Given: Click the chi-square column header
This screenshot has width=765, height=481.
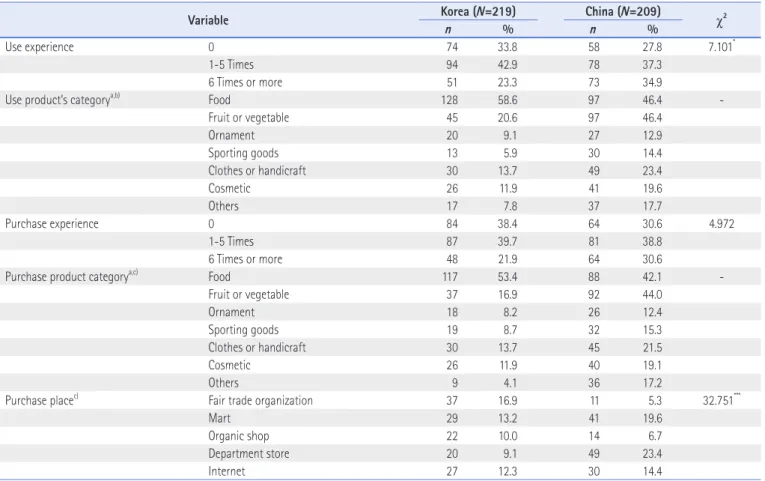Looking at the screenshot, I should pyautogui.click(x=721, y=21).
